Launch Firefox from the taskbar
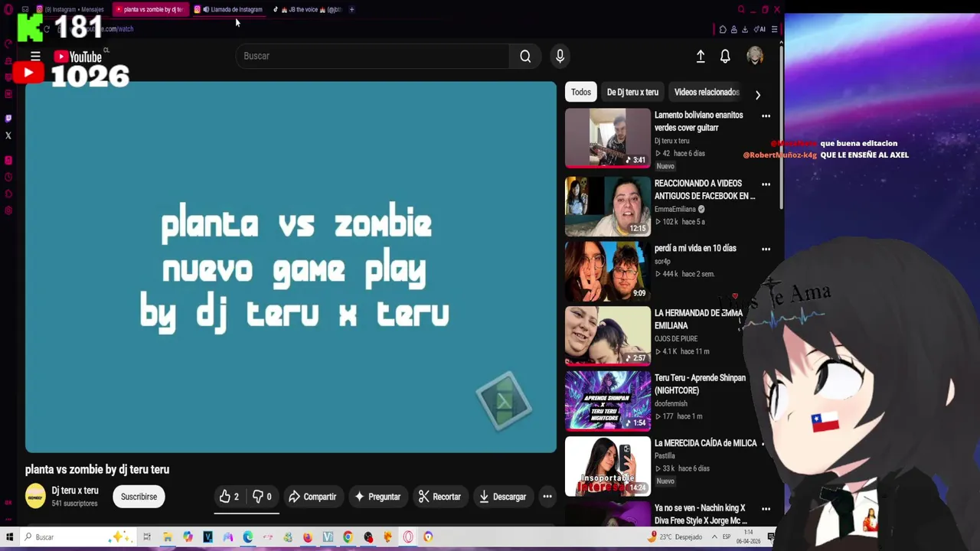The image size is (980, 551). point(308,537)
